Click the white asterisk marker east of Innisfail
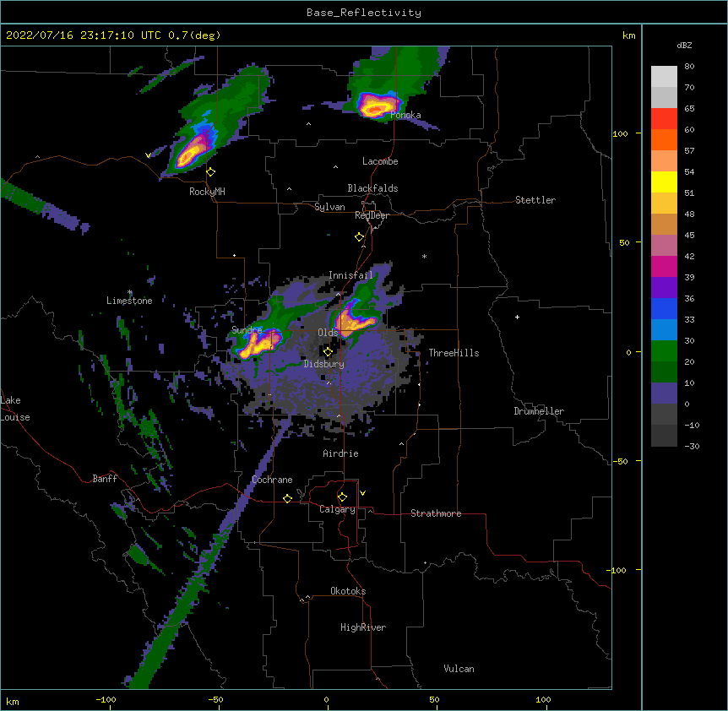 424,257
